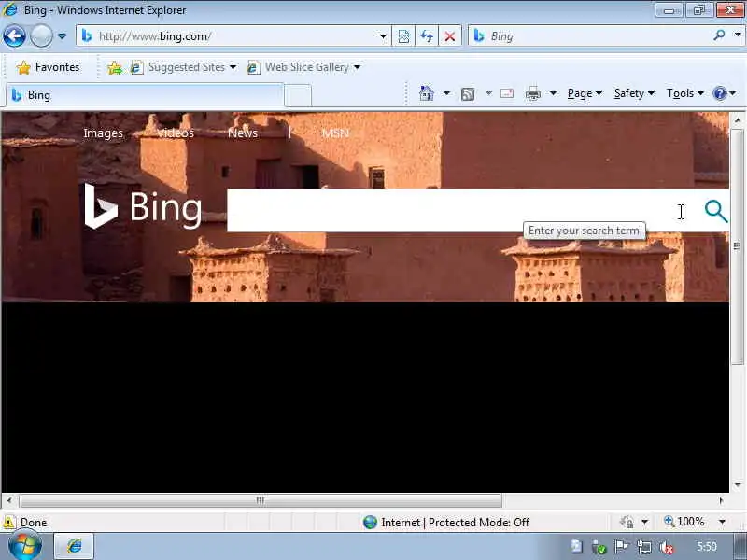Click the Bing page search text field

pos(461,211)
